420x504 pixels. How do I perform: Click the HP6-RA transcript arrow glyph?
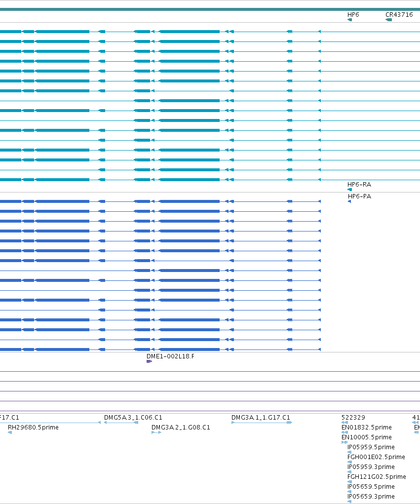349,190
